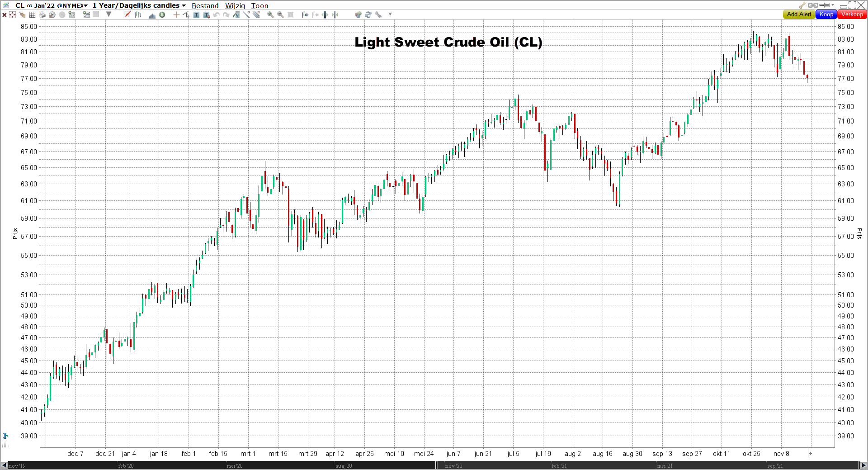
Task: Open the CL Jan'22 @NYMEX symbol dropdown
Action: (51, 5)
